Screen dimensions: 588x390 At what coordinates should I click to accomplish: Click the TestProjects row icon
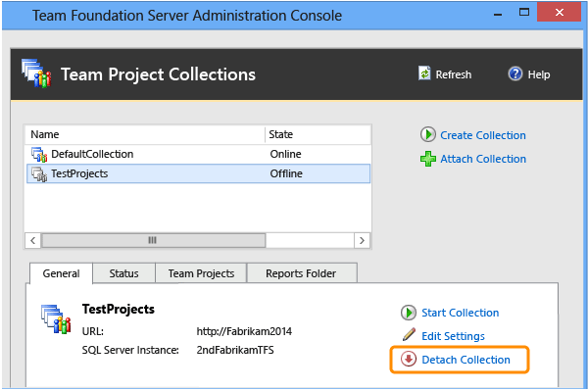pos(39,174)
